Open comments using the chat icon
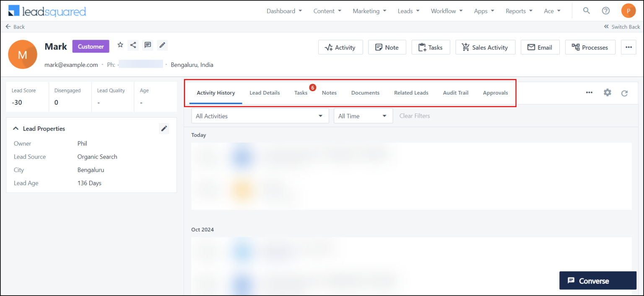The width and height of the screenshot is (644, 296). pyautogui.click(x=148, y=45)
